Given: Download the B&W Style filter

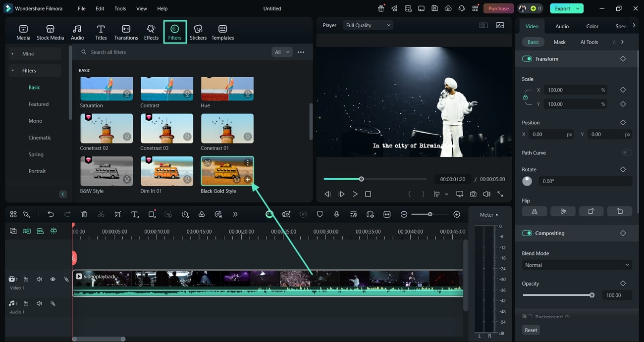Looking at the screenshot, I should pyautogui.click(x=127, y=179).
